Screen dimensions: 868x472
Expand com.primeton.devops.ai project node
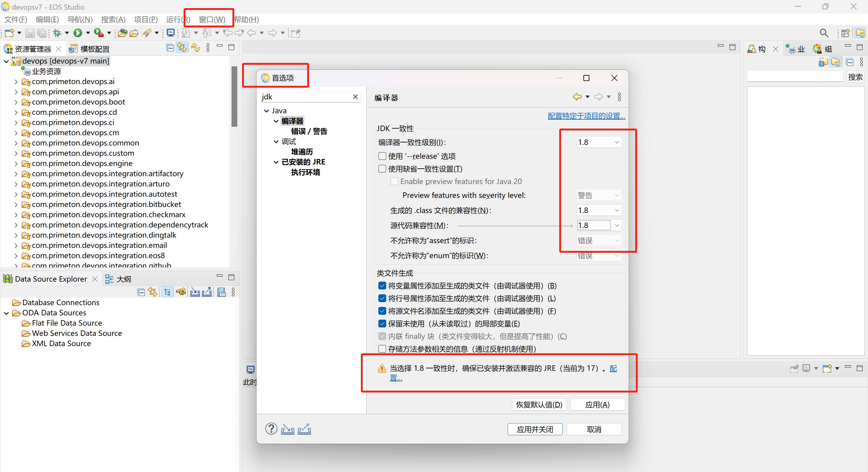pyautogui.click(x=16, y=81)
